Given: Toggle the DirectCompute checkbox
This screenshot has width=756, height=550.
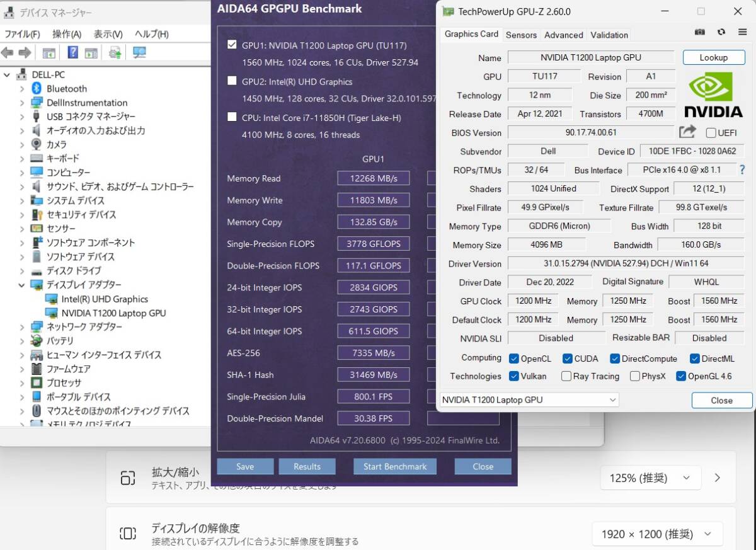Looking at the screenshot, I should coord(615,358).
